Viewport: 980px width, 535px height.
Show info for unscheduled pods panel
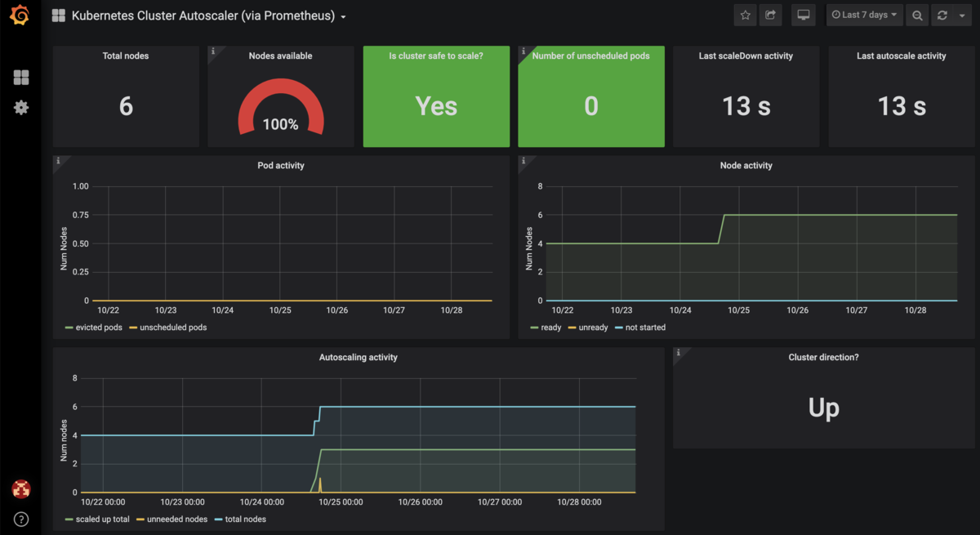pos(523,51)
